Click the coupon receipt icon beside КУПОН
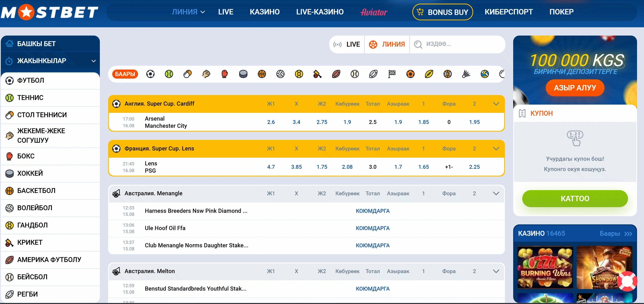This screenshot has width=644, height=304. click(522, 113)
